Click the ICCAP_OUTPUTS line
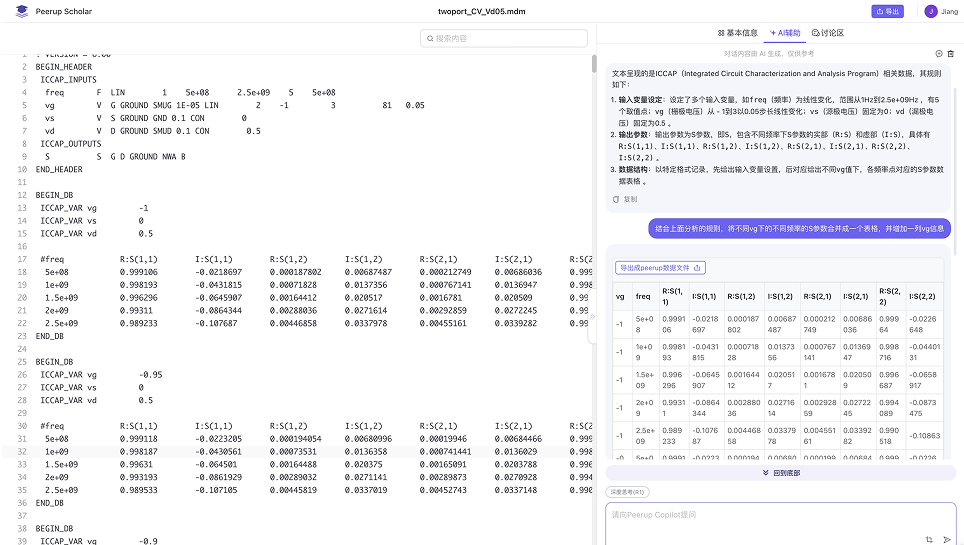Image resolution: width=964 pixels, height=545 pixels. click(x=71, y=143)
